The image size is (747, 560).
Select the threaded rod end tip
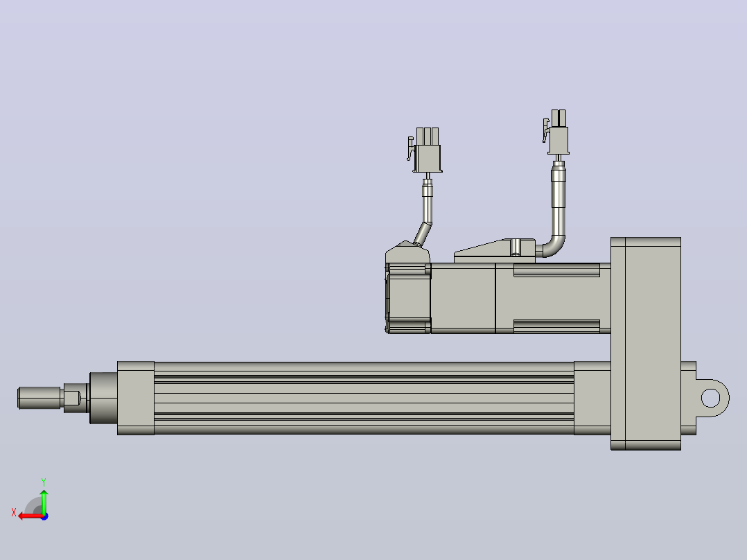pyautogui.click(x=39, y=398)
